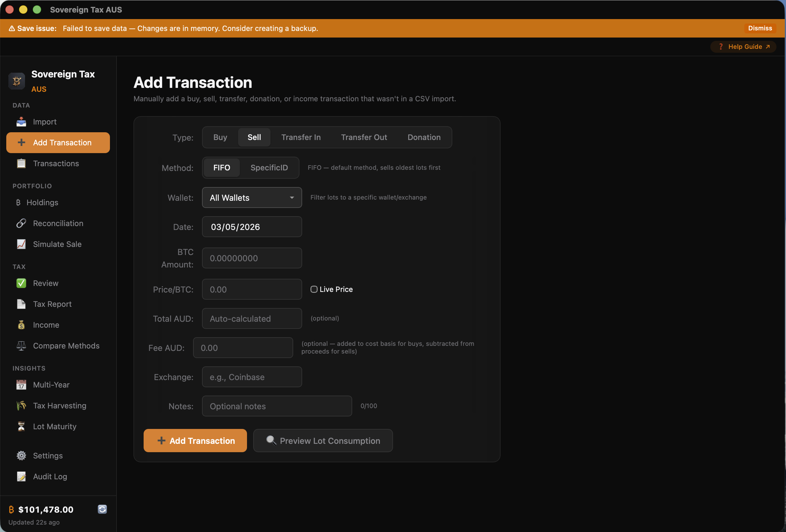Viewport: 786px width, 532px height.
Task: Dismiss the save issue banner
Action: pyautogui.click(x=759, y=28)
